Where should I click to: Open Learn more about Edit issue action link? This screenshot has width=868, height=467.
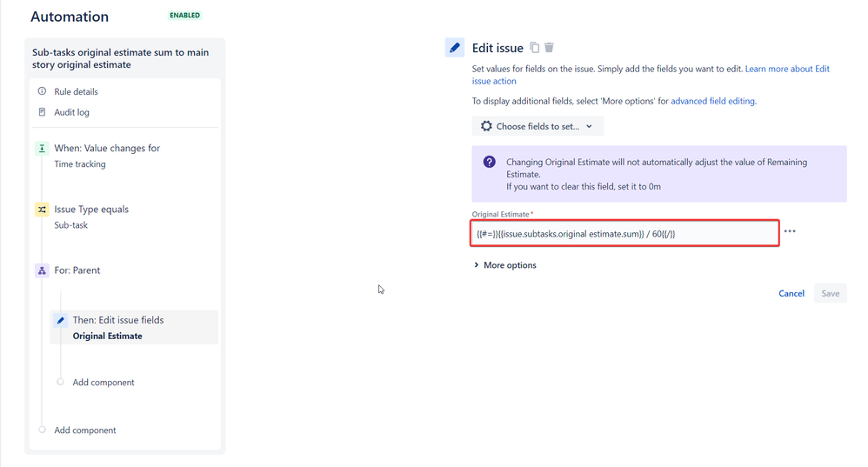[787, 69]
